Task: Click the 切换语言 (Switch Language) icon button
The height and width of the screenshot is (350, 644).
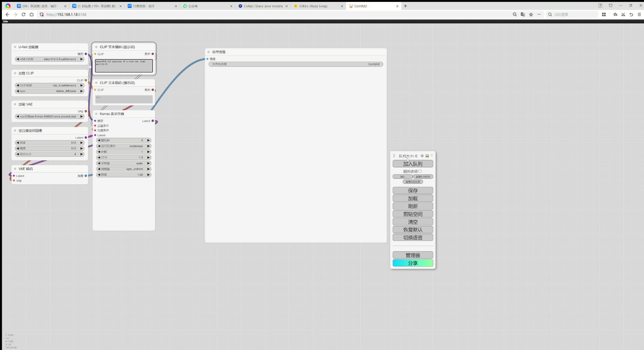Action: click(412, 237)
